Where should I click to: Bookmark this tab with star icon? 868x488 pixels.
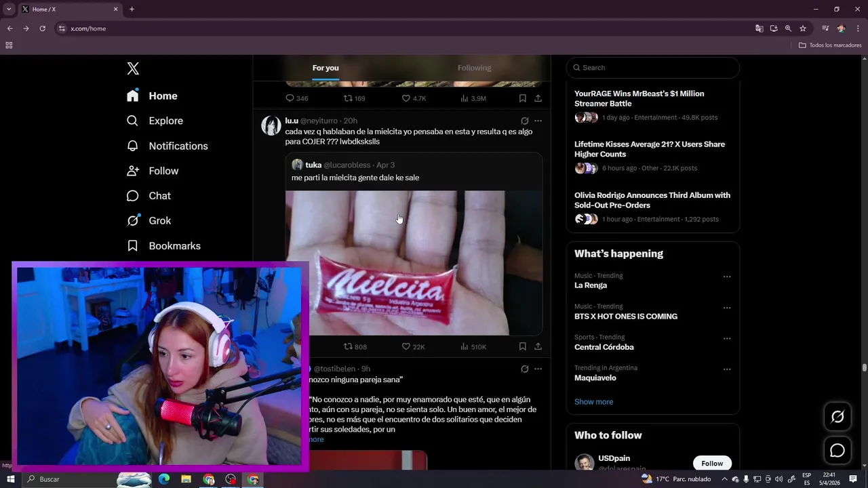tap(803, 28)
